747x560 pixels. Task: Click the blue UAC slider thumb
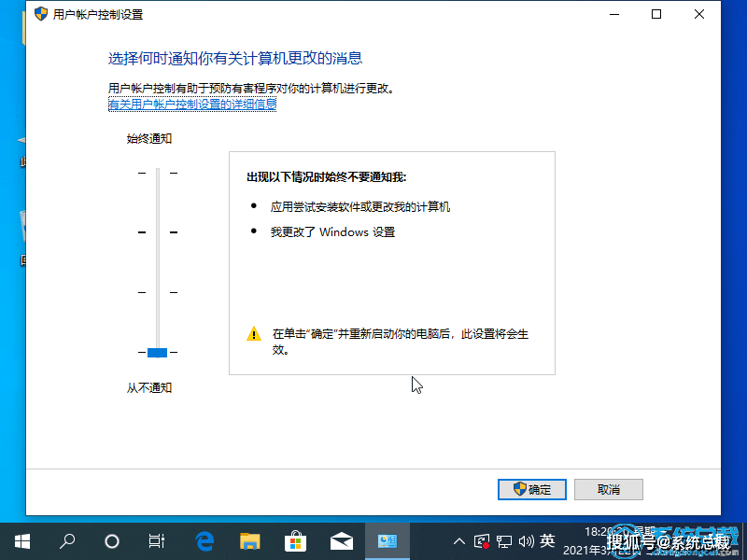tap(157, 353)
